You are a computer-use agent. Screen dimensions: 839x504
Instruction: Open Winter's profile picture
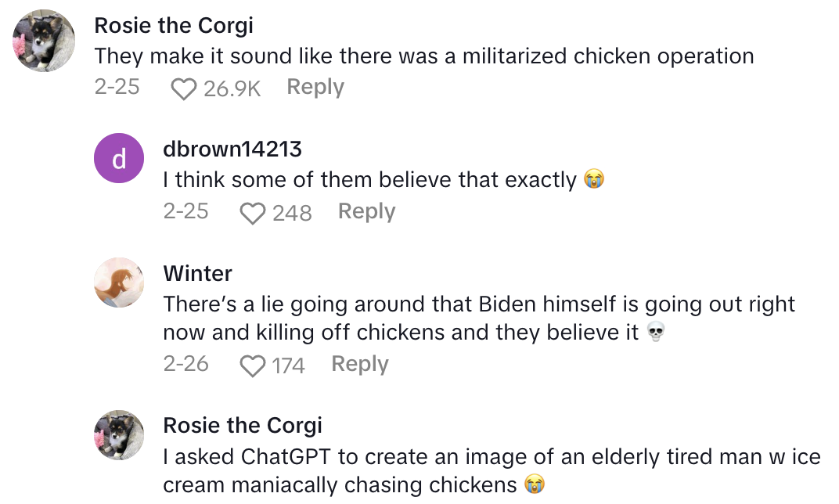119,283
